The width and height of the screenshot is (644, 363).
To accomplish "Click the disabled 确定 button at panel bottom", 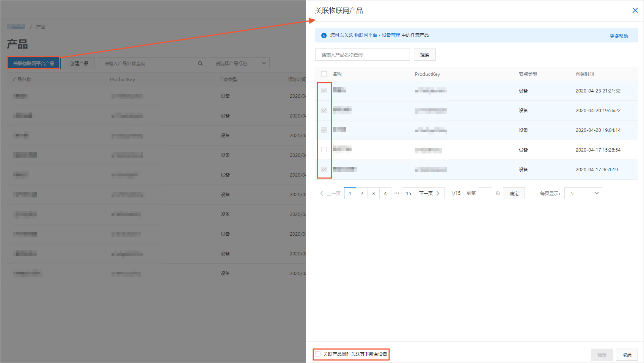I will 602,355.
